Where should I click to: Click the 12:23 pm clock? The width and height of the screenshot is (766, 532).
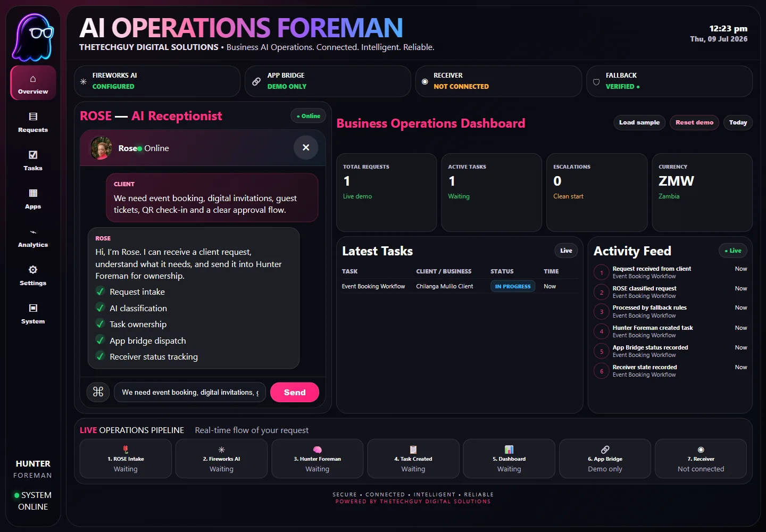pyautogui.click(x=728, y=29)
